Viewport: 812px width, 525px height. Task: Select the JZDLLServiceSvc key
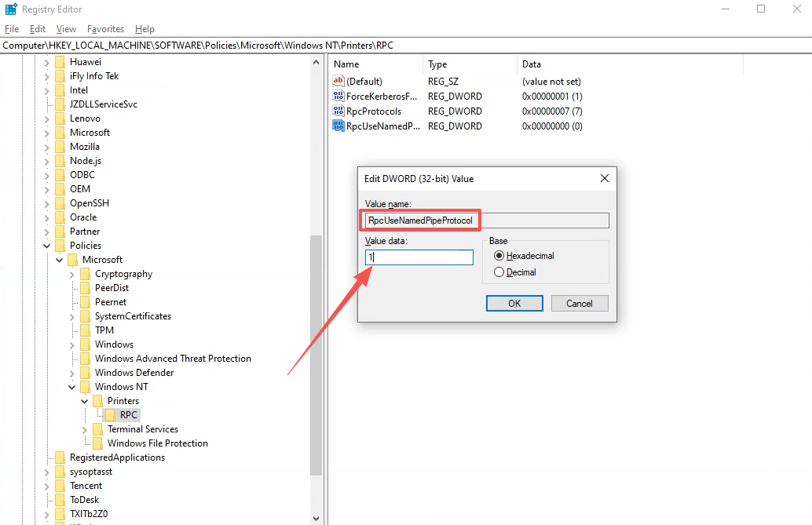tap(104, 104)
